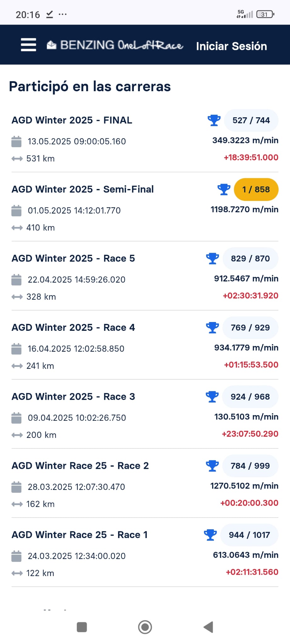Tap the 829 / 870 ranking badge
The height and width of the screenshot is (644, 290).
coord(250,258)
